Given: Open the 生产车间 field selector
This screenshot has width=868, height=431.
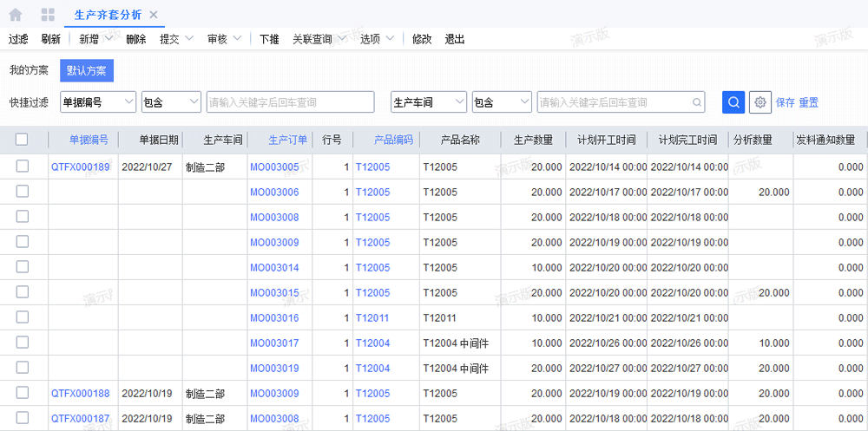Looking at the screenshot, I should (429, 102).
